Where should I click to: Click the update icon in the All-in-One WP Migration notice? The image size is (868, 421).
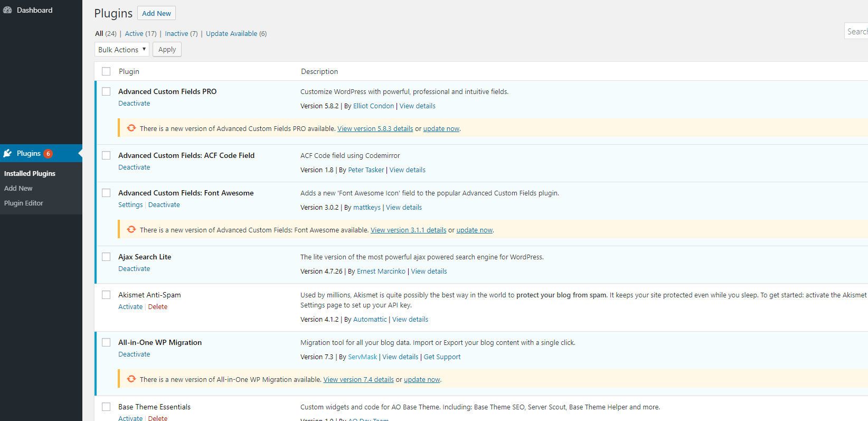coord(131,379)
